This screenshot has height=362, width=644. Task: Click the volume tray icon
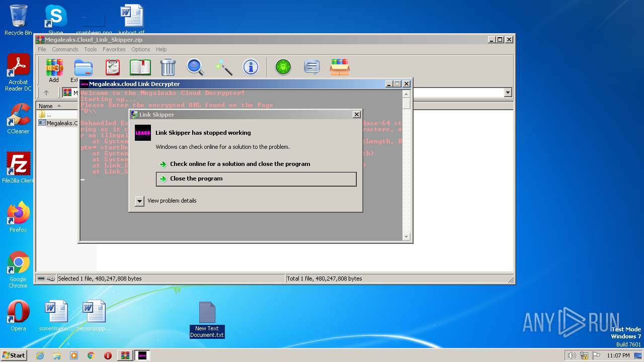coord(572,355)
